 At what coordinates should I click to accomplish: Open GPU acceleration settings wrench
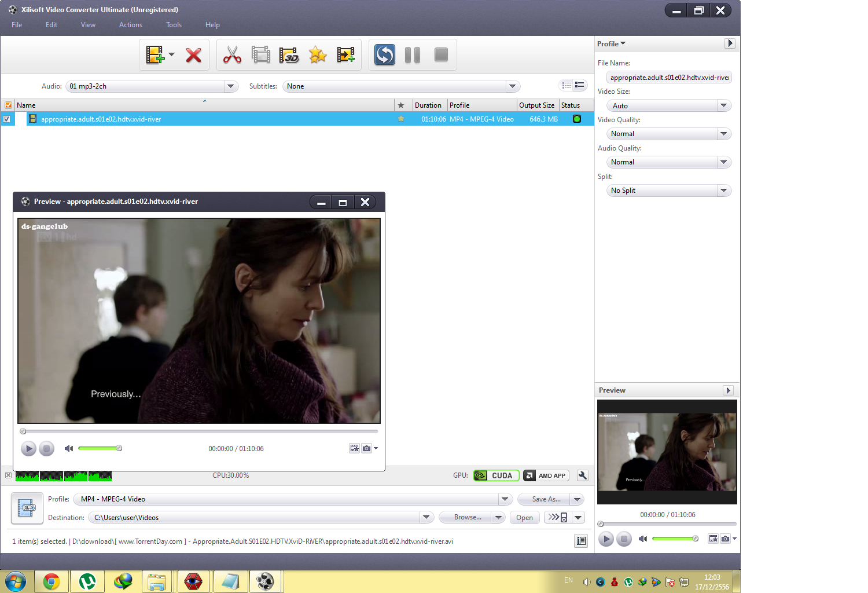583,475
